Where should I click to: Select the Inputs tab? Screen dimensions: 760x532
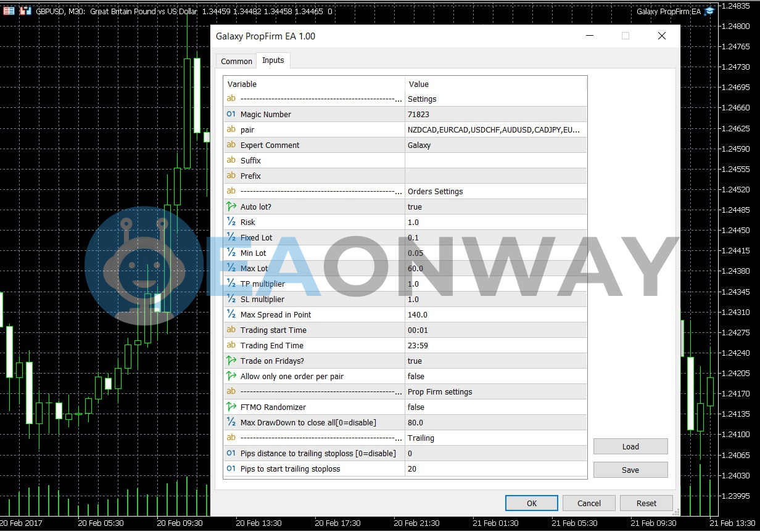(273, 60)
